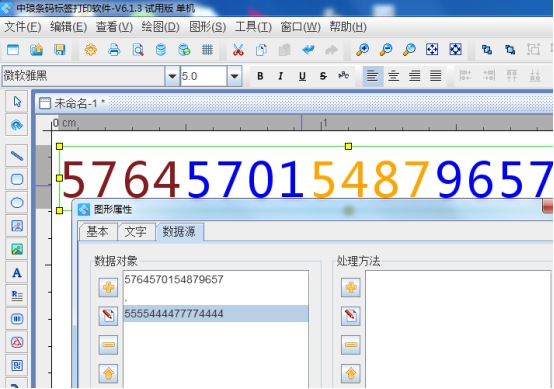This screenshot has height=389, width=554.
Task: Click the second full-view arrows icon
Action: point(455,49)
